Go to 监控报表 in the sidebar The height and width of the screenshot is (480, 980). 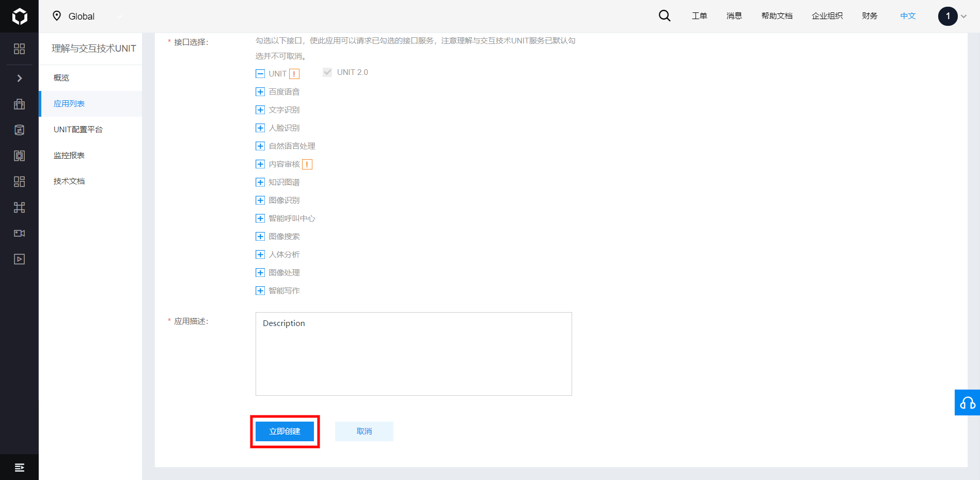pyautogui.click(x=90, y=156)
